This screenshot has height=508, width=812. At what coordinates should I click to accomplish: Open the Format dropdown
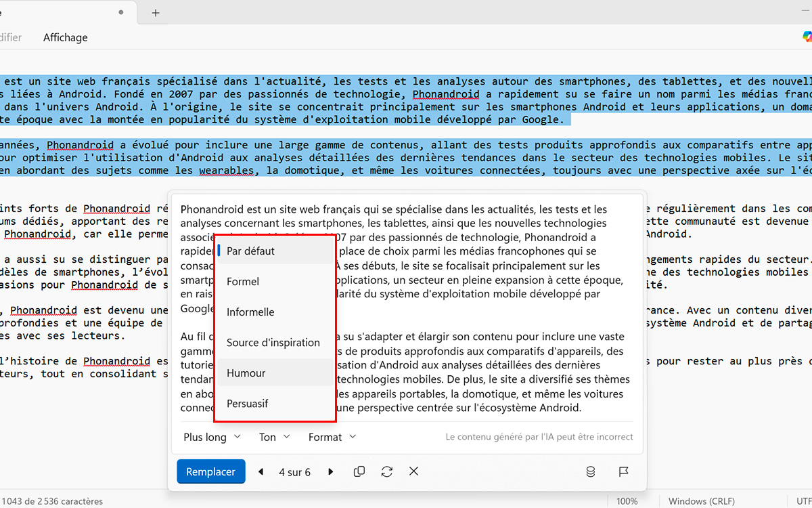coord(332,437)
